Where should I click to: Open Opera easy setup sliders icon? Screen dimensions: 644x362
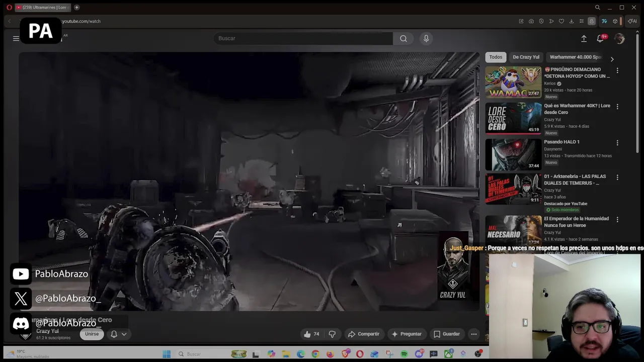(582, 21)
